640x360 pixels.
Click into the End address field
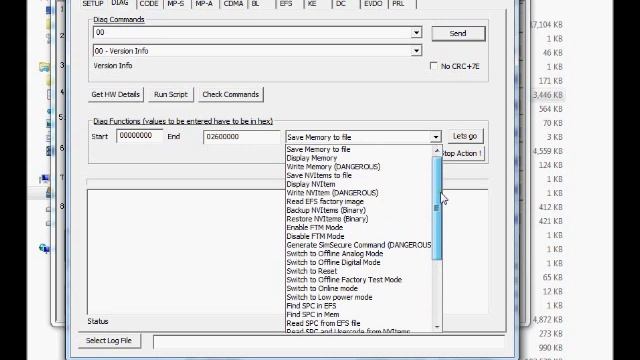pos(242,137)
